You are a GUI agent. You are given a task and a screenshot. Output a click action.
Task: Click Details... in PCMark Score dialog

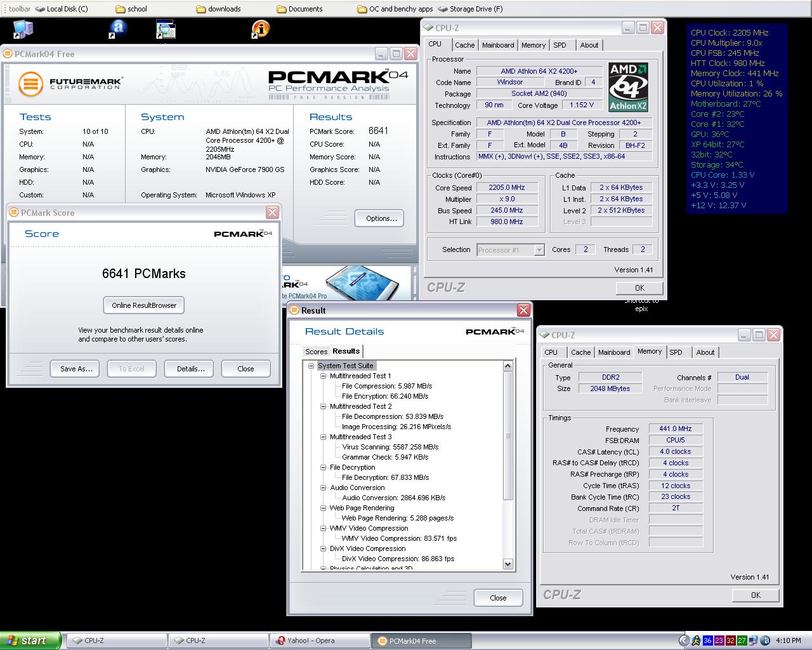(190, 369)
